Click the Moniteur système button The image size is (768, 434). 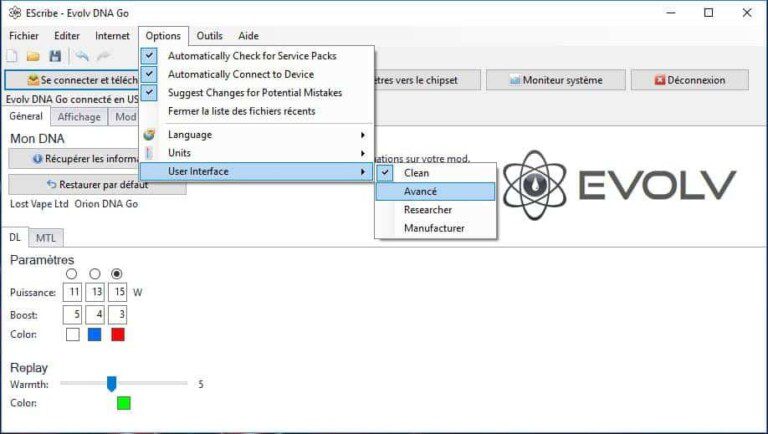(x=556, y=80)
